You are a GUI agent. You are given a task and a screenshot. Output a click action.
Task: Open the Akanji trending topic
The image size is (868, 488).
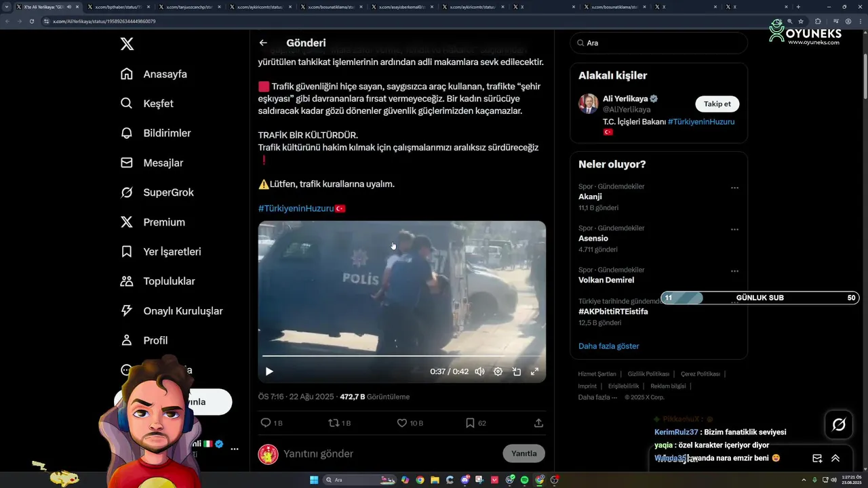(590, 197)
